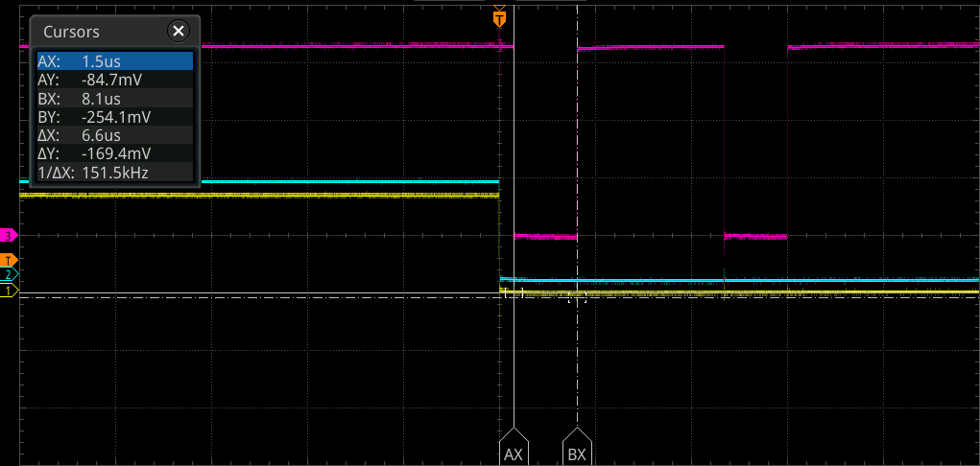Click the magenta channel 3 ground marker
This screenshot has width=980, height=466.
tap(10, 235)
